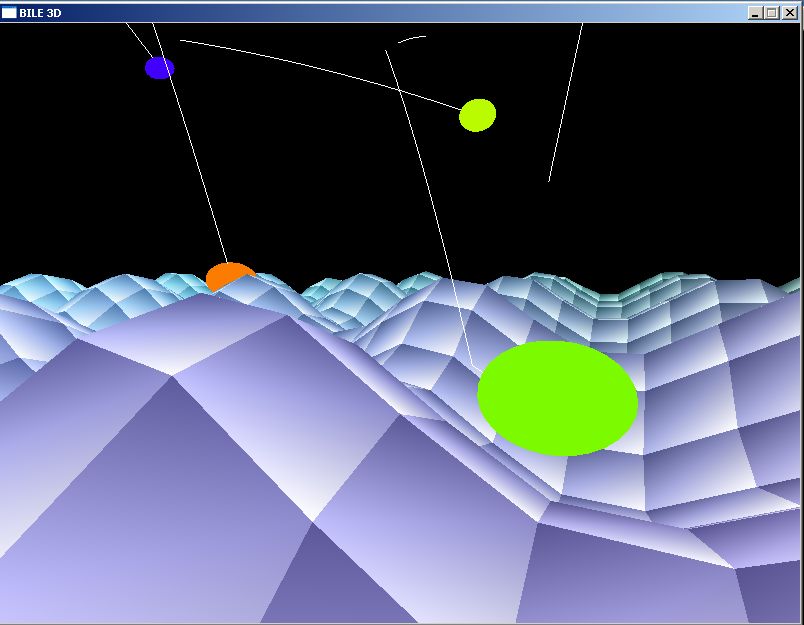Maximize the BILE 3D window
This screenshot has height=625, width=804.
[771, 13]
